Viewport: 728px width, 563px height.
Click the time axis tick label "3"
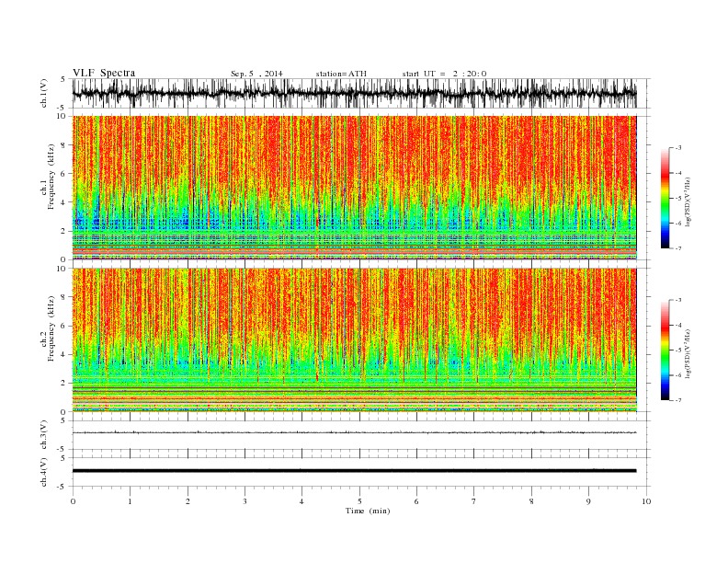click(245, 501)
